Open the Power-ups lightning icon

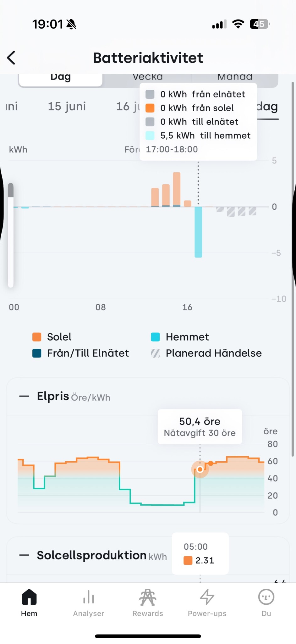pyautogui.click(x=207, y=597)
